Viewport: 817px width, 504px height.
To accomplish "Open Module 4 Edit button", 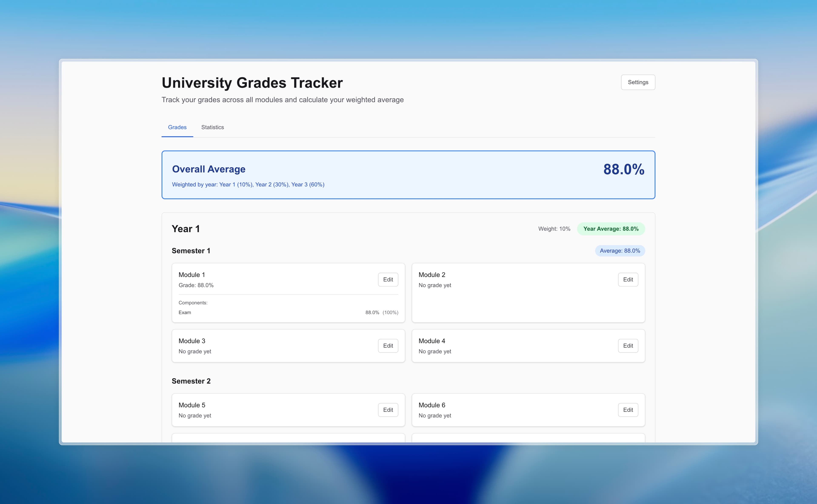I will click(627, 346).
